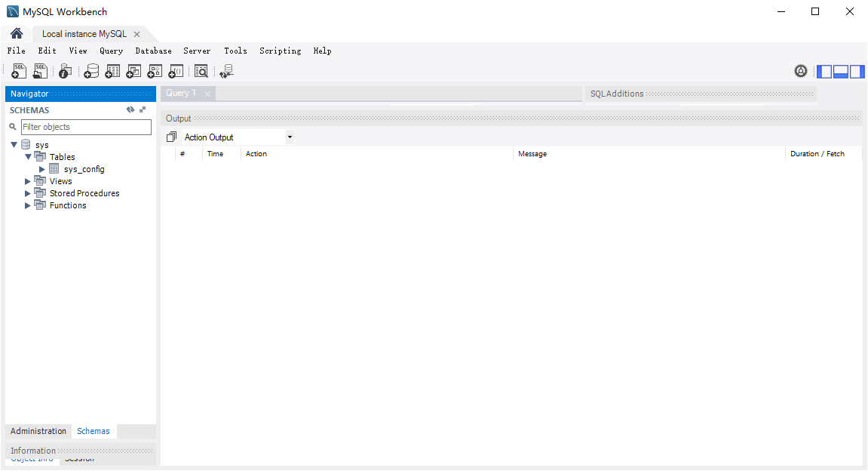The width and height of the screenshot is (868, 471).
Task: Open a SQL script file
Action: tap(40, 71)
